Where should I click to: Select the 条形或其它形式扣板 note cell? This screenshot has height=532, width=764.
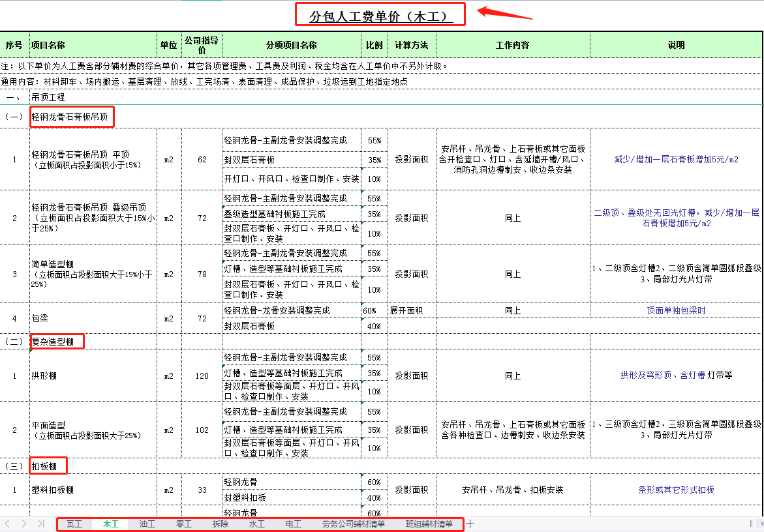[x=677, y=490]
